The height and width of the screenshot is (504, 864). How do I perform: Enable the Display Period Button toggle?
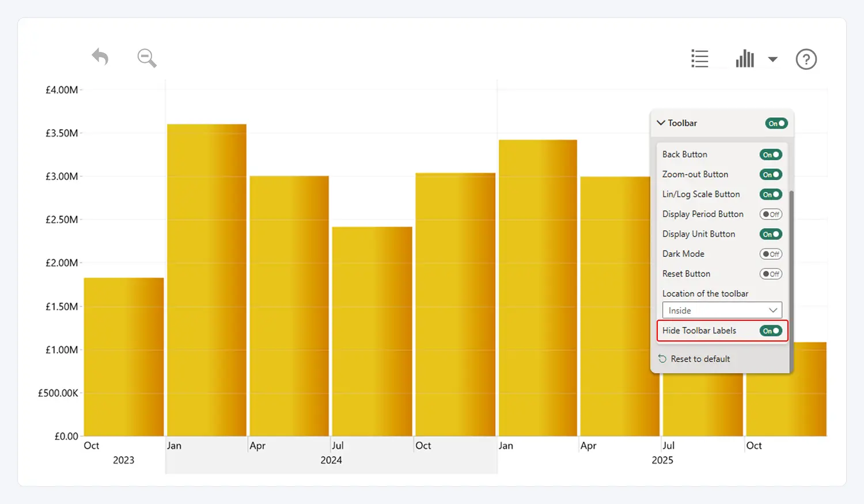coord(771,214)
